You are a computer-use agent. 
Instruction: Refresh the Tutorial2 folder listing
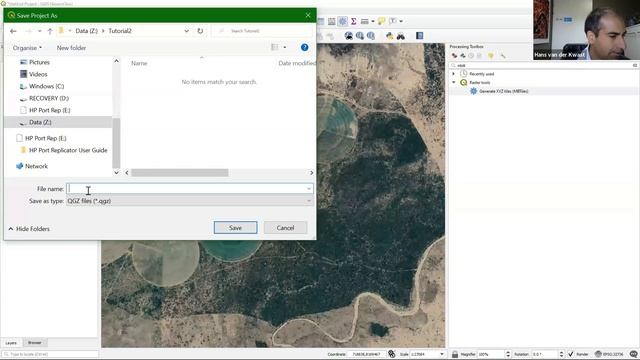pyautogui.click(x=200, y=31)
